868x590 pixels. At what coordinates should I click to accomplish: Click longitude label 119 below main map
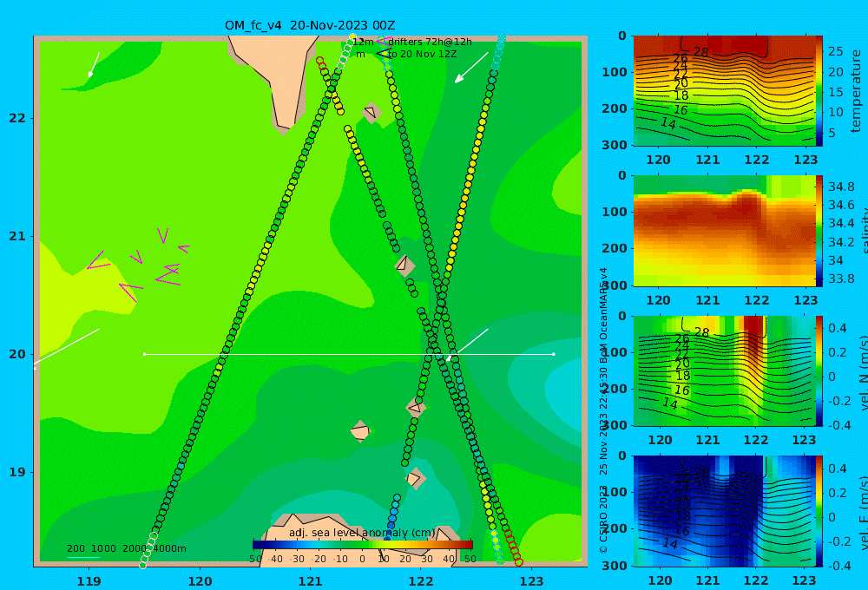89,581
